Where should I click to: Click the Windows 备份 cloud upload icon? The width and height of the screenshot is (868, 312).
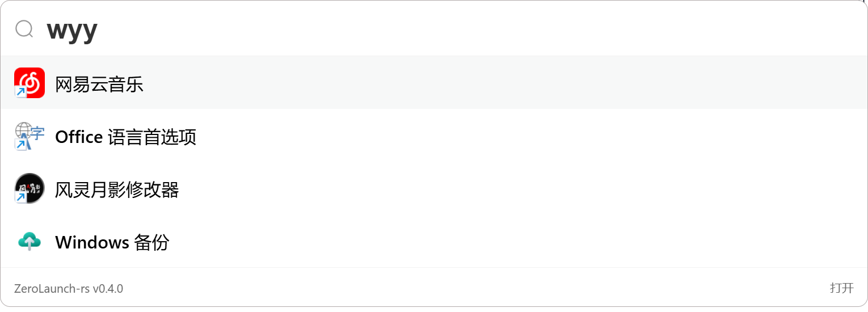pos(30,242)
